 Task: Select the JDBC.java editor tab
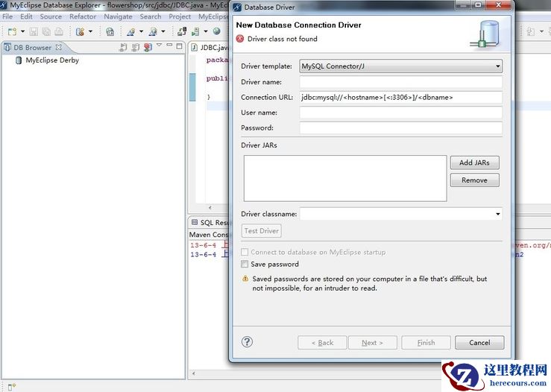[x=210, y=48]
